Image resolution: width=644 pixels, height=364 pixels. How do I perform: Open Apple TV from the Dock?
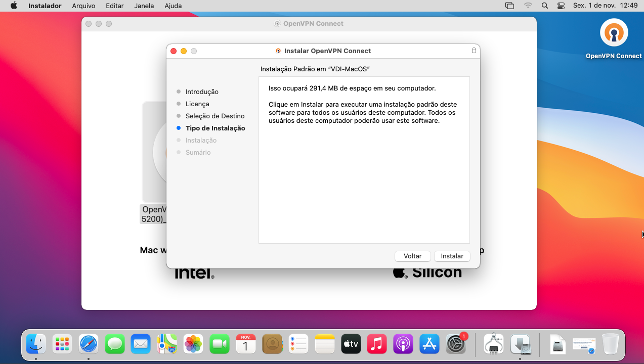point(351,344)
